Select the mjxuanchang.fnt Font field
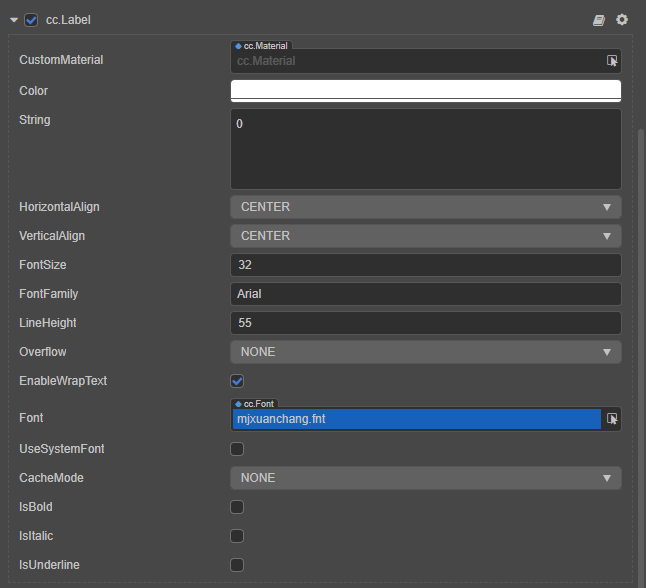Viewport: 646px width, 588px height. tap(416, 419)
